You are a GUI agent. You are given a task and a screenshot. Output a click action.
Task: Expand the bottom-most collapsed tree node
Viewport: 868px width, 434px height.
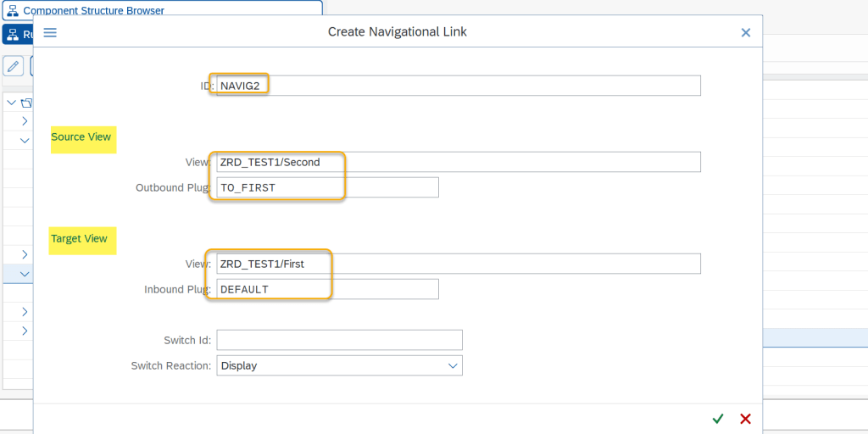point(25,331)
